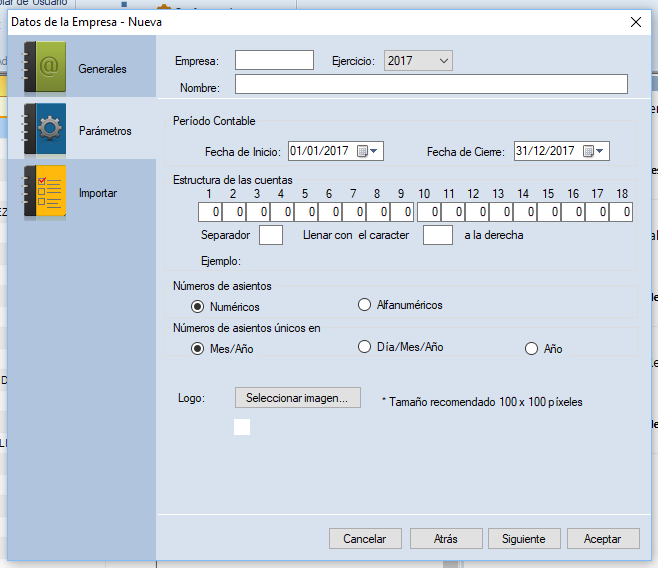Click account structure level 14 field
Viewport: 658px width, 568px height.
525,212
